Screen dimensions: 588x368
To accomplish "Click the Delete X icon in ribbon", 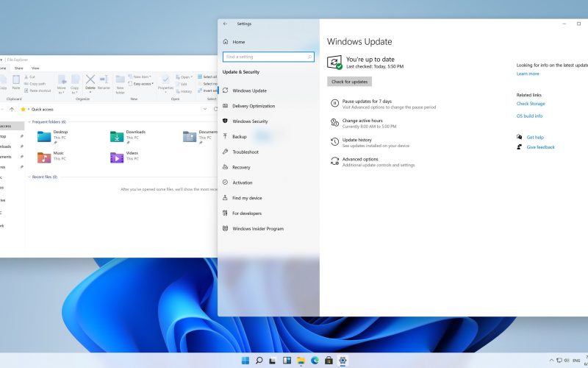I will 90,79.
